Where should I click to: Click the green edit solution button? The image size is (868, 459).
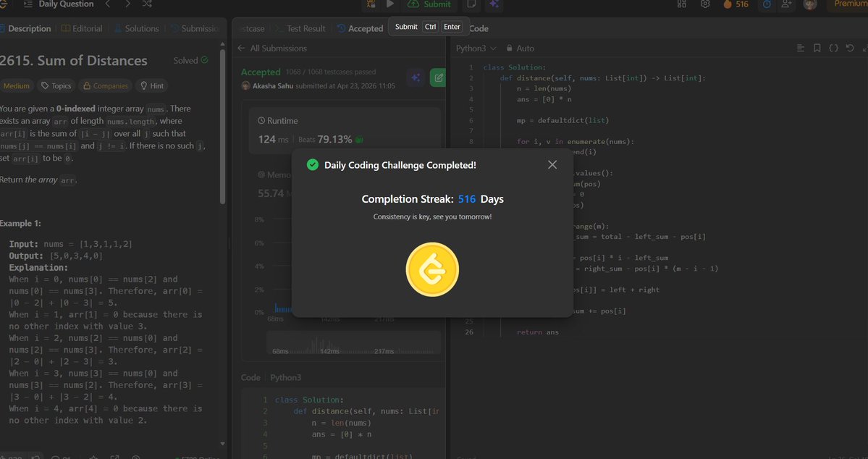(x=438, y=78)
